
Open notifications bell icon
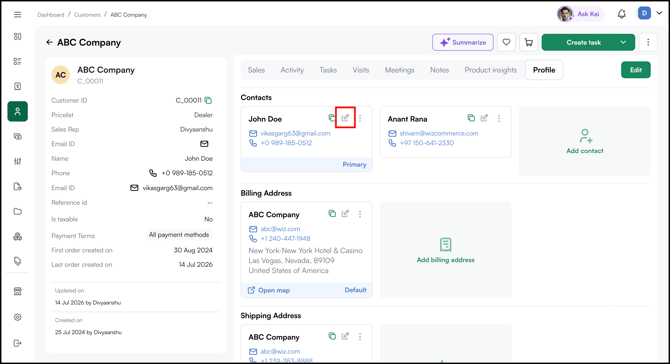(x=622, y=14)
